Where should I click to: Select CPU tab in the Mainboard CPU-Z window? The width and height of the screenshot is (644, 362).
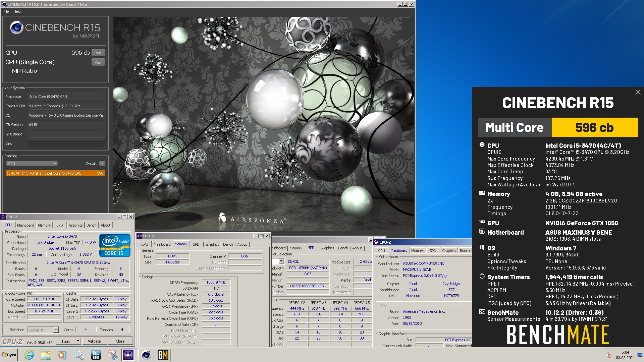coord(381,251)
